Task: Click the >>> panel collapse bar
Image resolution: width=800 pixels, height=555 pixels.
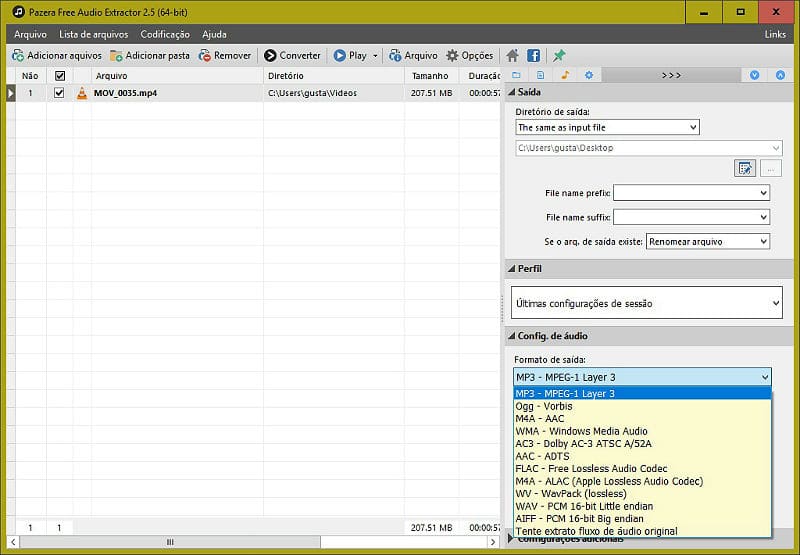Action: coord(671,75)
